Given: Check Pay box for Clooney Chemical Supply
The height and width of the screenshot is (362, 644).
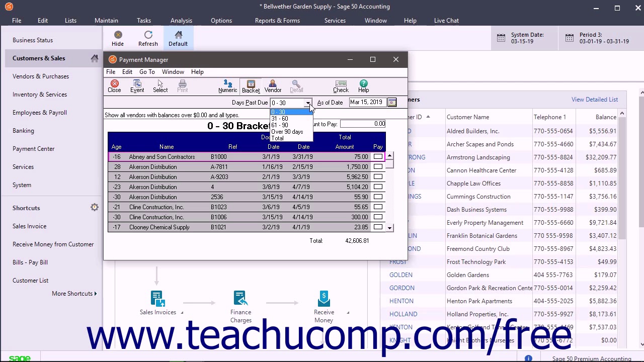Looking at the screenshot, I should click(x=378, y=227).
